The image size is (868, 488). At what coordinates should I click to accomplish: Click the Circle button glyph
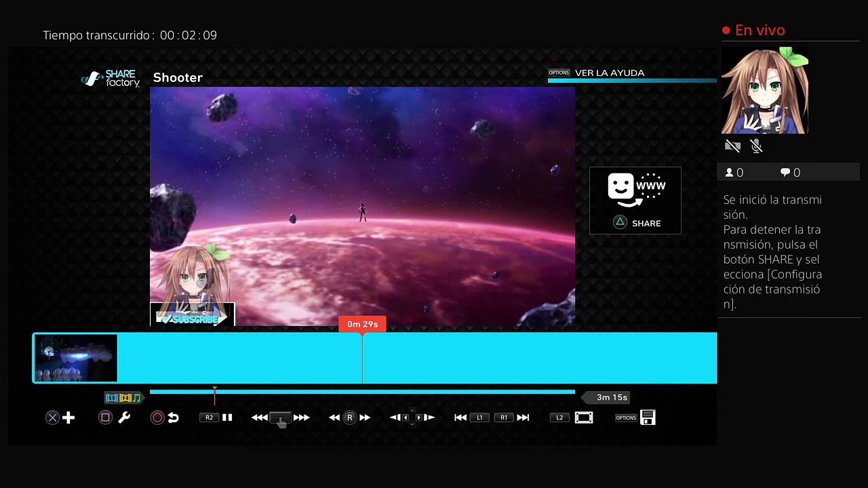tap(157, 418)
